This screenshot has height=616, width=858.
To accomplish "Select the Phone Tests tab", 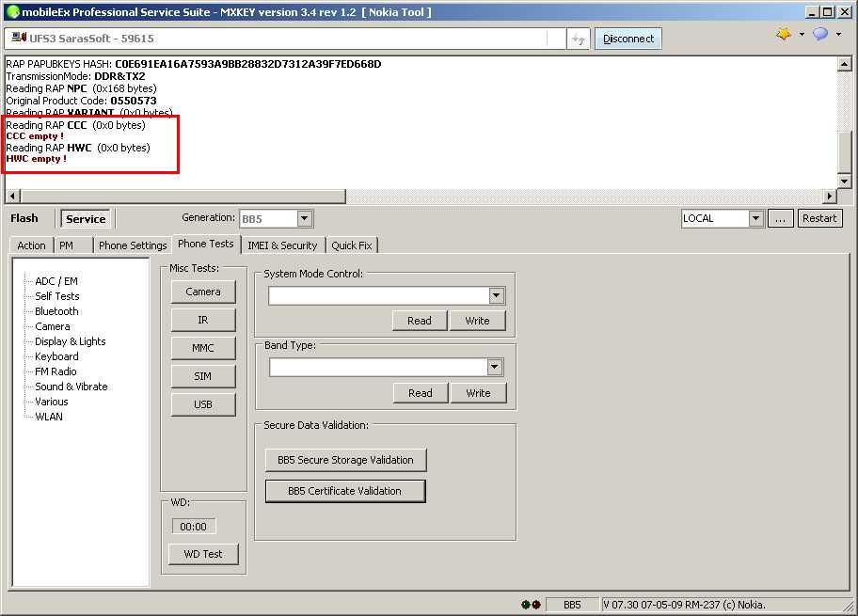I will pos(206,244).
